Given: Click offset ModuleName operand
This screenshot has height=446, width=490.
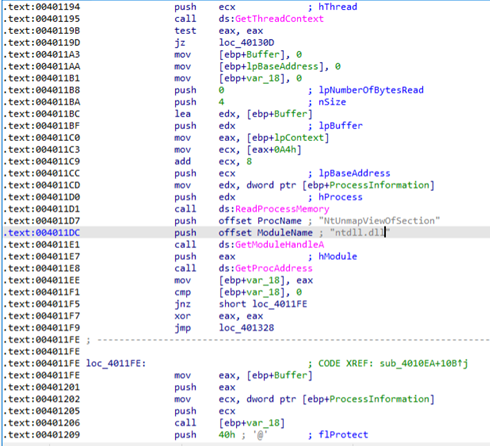Looking at the screenshot, I should (266, 233).
